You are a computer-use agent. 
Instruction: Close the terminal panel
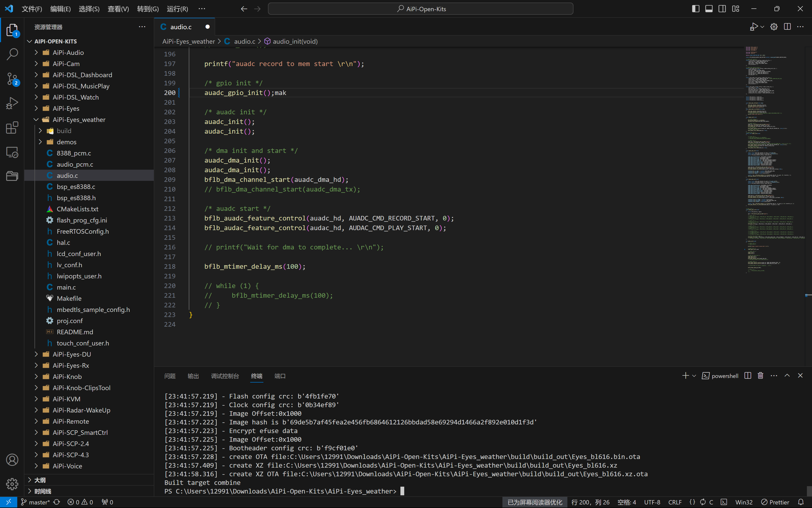(800, 376)
